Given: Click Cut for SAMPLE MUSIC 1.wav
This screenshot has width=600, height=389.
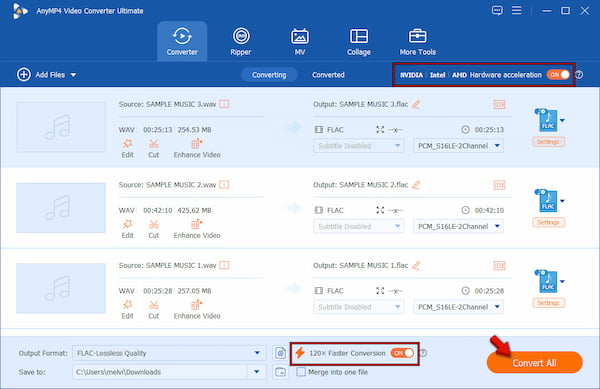Looking at the screenshot, I should 153,310.
